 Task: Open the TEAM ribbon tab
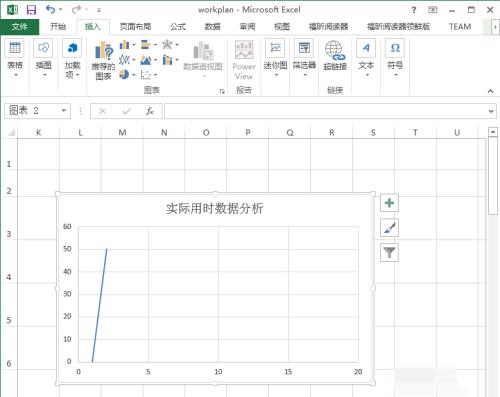coord(460,27)
